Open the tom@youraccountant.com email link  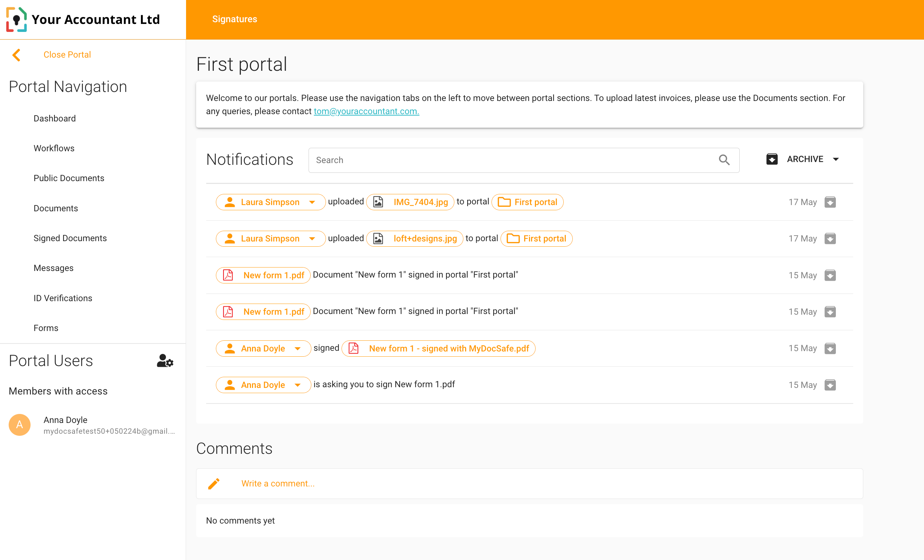[366, 111]
